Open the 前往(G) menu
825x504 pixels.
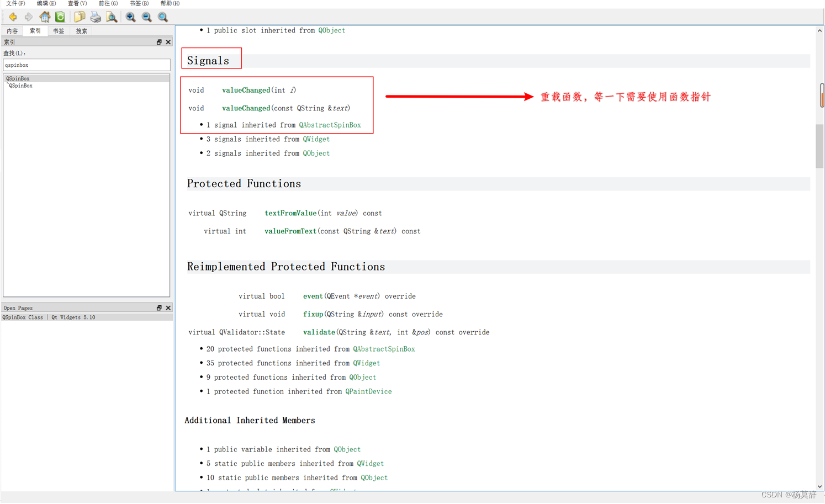point(108,3)
